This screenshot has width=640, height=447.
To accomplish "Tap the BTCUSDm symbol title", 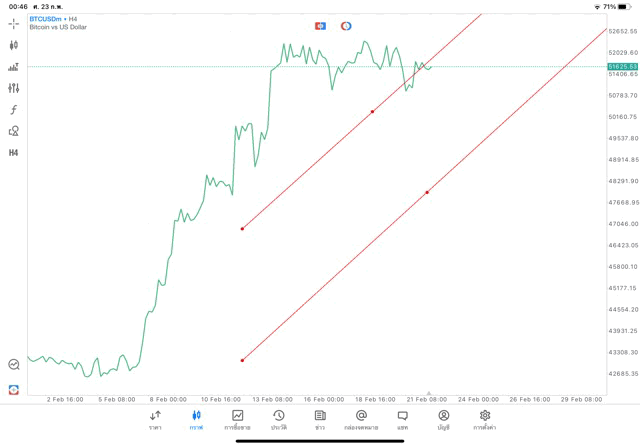I will point(45,18).
